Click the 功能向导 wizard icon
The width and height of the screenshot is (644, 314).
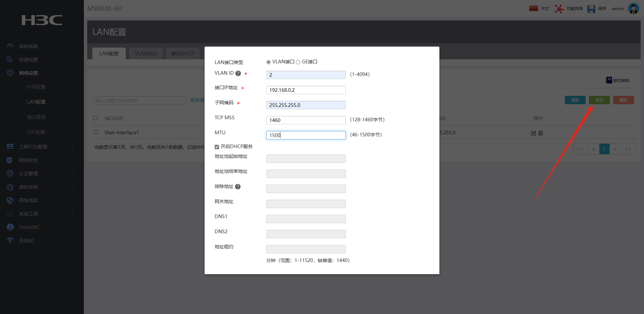point(559,8)
